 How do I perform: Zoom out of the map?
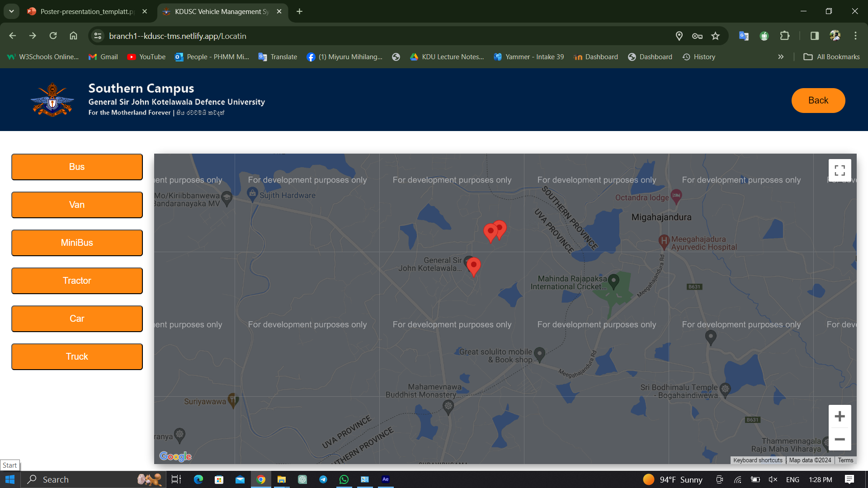(x=840, y=439)
